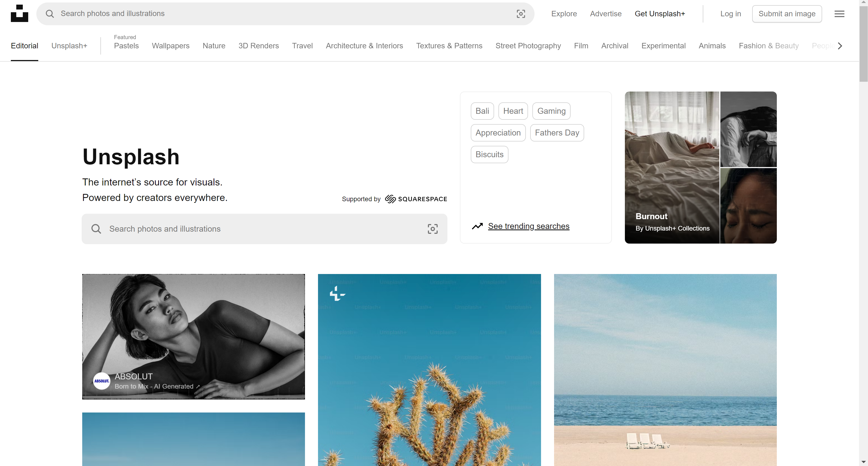Click the trending arrow icon

477,226
